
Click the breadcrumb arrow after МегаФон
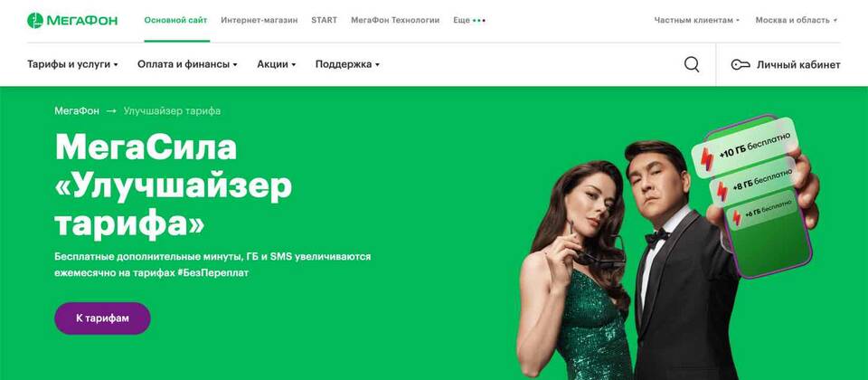[x=111, y=110]
